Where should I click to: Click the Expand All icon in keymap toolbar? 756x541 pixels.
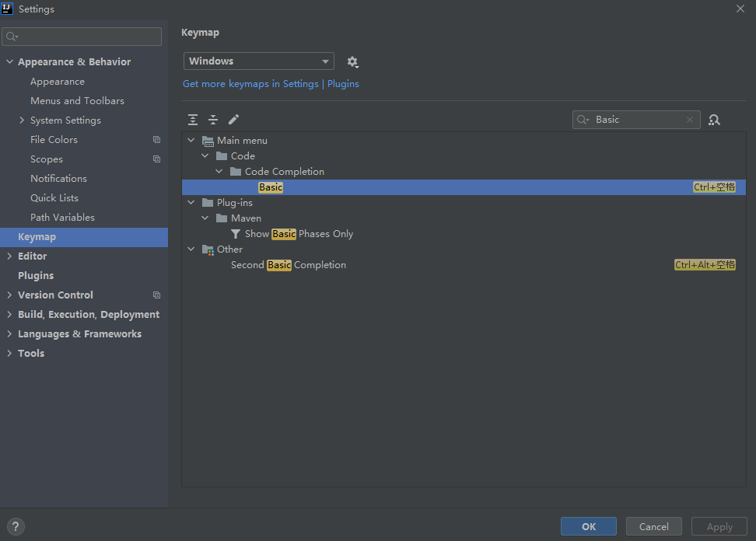[x=193, y=120]
